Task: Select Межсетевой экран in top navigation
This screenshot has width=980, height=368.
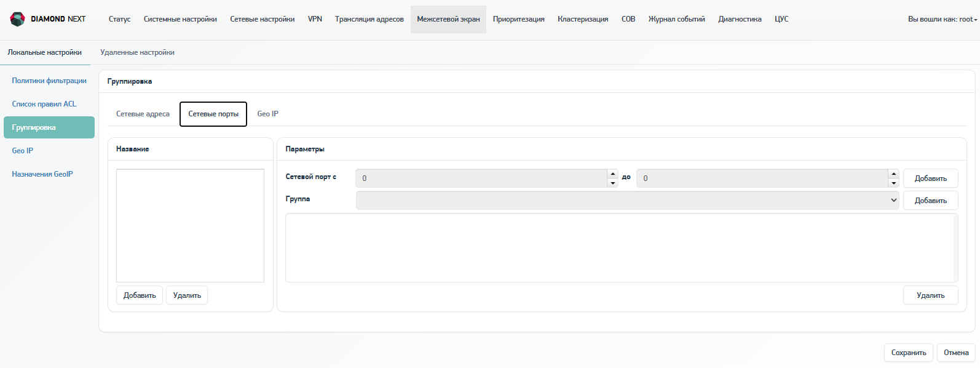Action: click(448, 19)
